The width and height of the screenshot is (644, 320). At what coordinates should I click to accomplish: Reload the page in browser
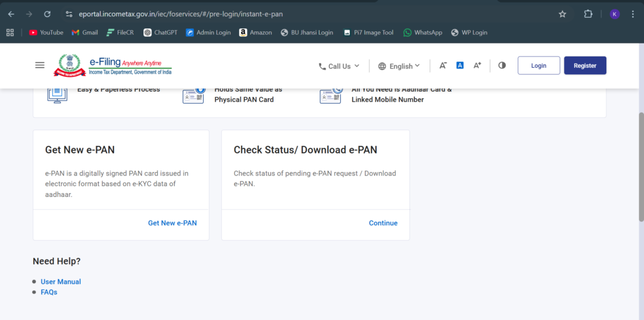47,14
